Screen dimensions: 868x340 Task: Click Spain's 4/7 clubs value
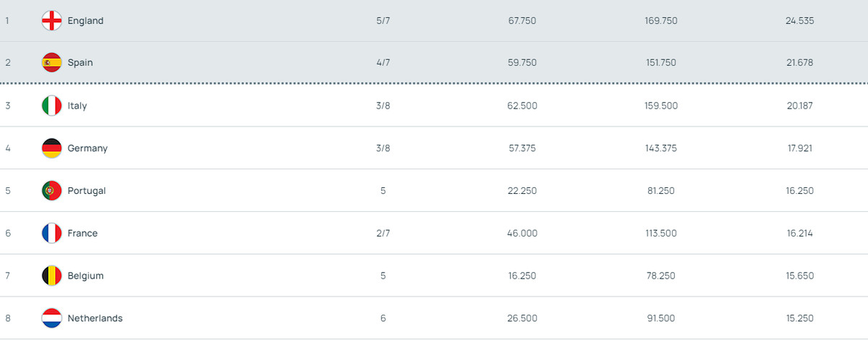pyautogui.click(x=383, y=63)
